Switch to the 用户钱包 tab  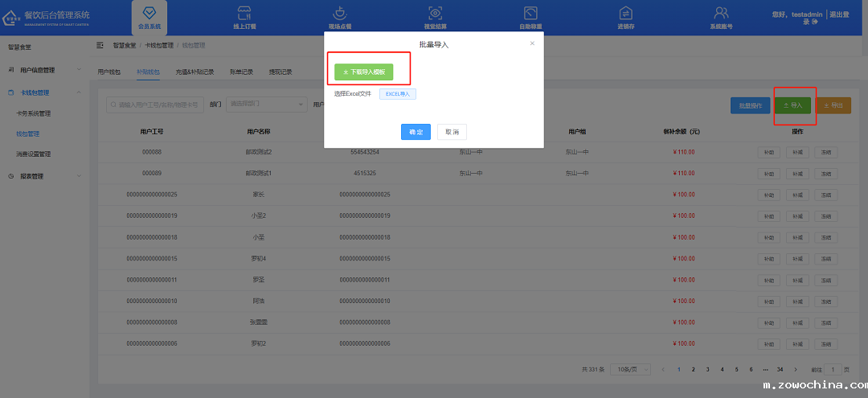(x=109, y=72)
